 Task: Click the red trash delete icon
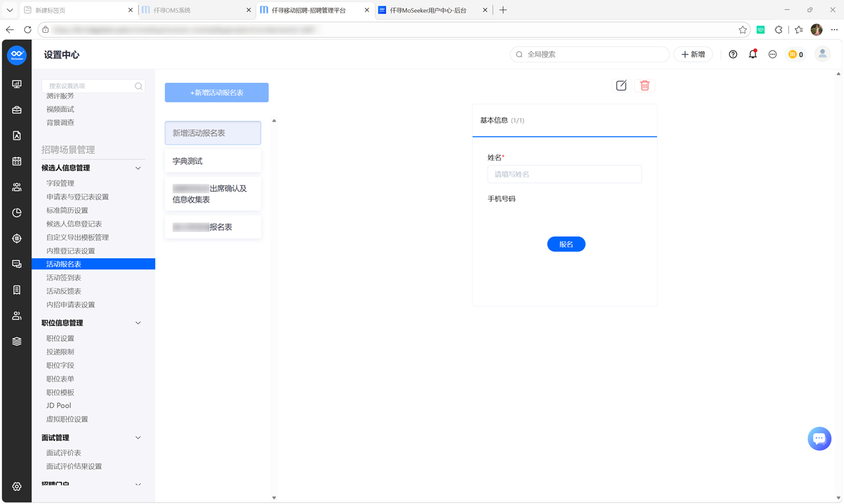(x=645, y=86)
